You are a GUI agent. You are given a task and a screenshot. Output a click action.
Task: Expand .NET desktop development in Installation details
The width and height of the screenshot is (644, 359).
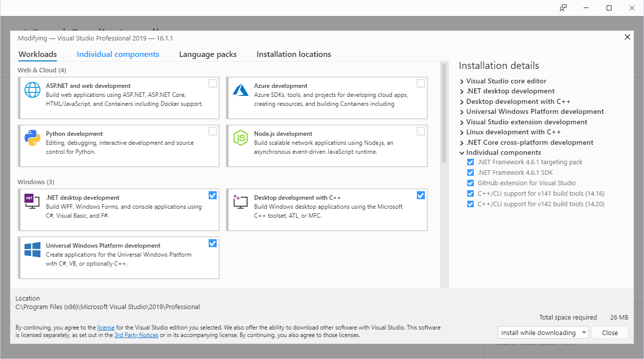[x=462, y=91]
